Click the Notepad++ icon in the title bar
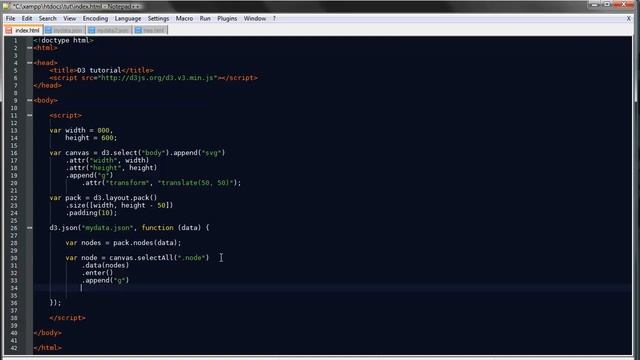Image resolution: width=640 pixels, height=360 pixels. [6, 6]
